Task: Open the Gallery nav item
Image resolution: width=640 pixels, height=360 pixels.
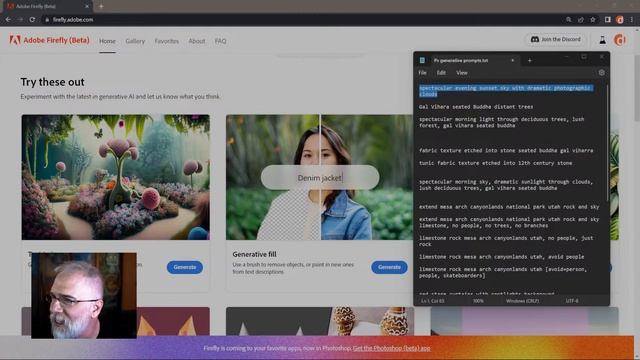Action: (x=135, y=41)
